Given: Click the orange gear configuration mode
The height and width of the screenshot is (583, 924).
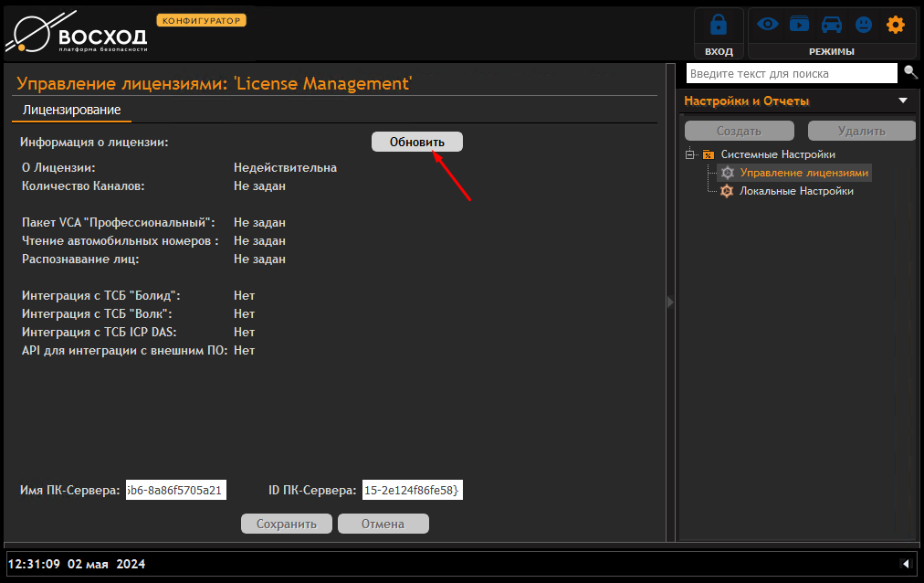Looking at the screenshot, I should coord(896,25).
